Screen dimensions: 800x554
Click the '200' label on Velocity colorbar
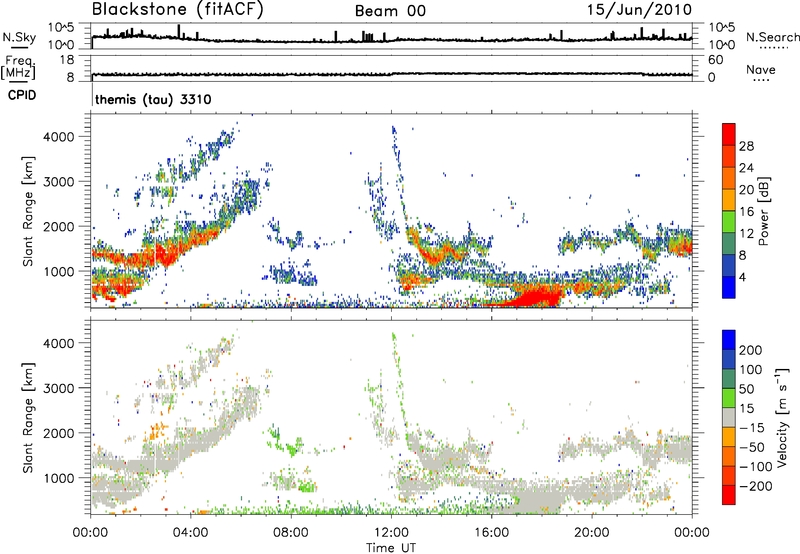(x=751, y=350)
